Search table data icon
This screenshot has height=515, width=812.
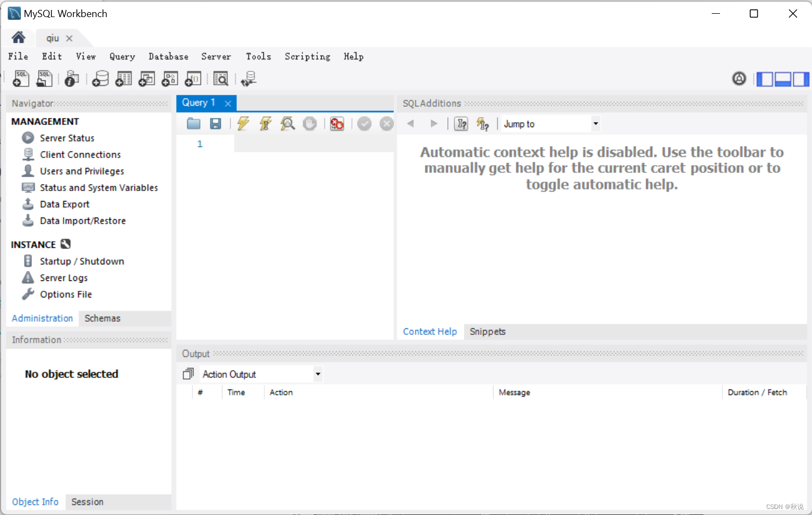point(221,79)
